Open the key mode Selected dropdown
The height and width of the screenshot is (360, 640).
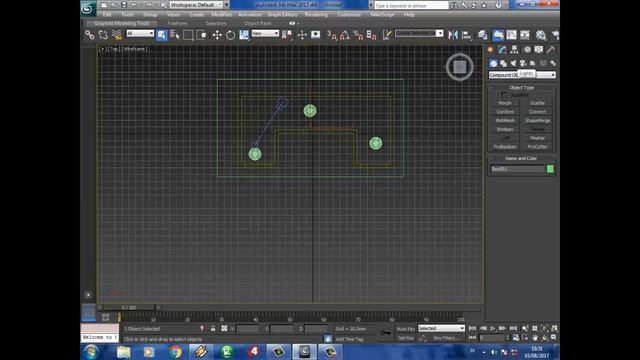[441, 328]
